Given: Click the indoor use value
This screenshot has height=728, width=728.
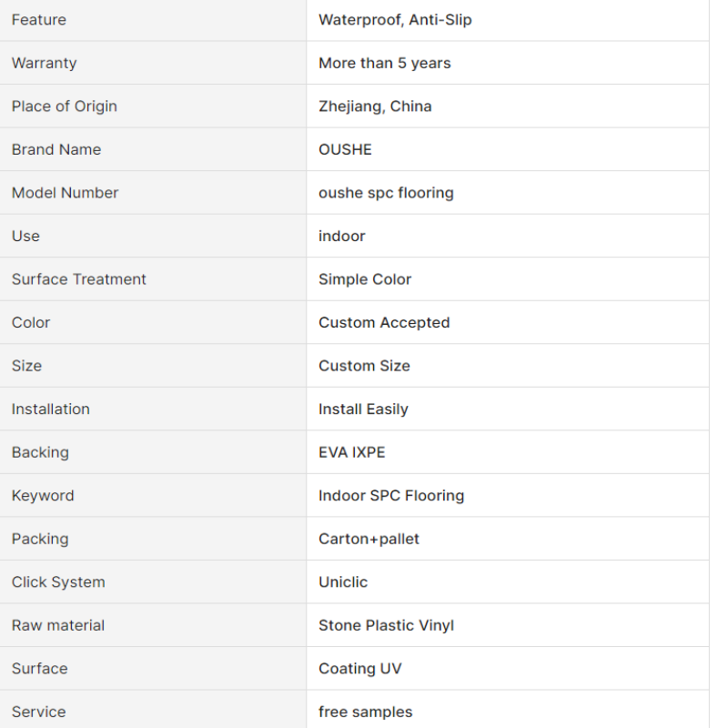Looking at the screenshot, I should coord(342,236).
